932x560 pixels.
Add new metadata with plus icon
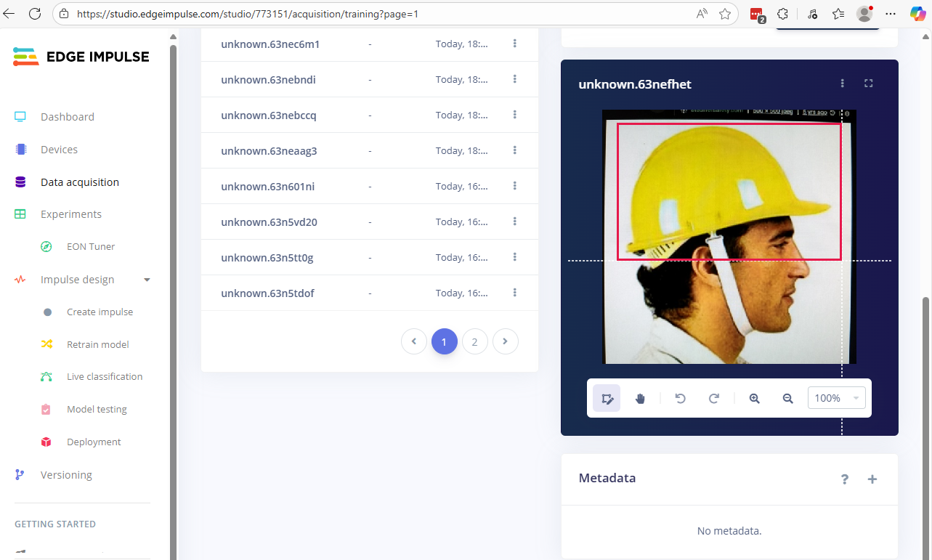coord(872,479)
